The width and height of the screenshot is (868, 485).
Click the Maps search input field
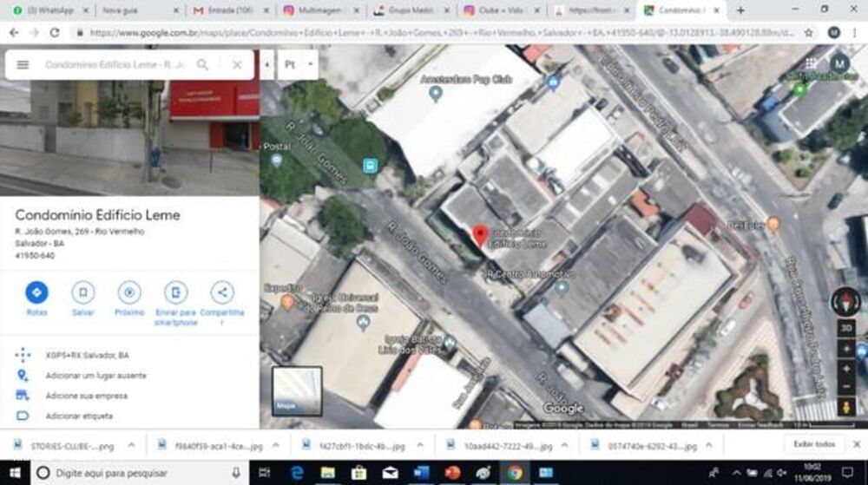pyautogui.click(x=116, y=65)
